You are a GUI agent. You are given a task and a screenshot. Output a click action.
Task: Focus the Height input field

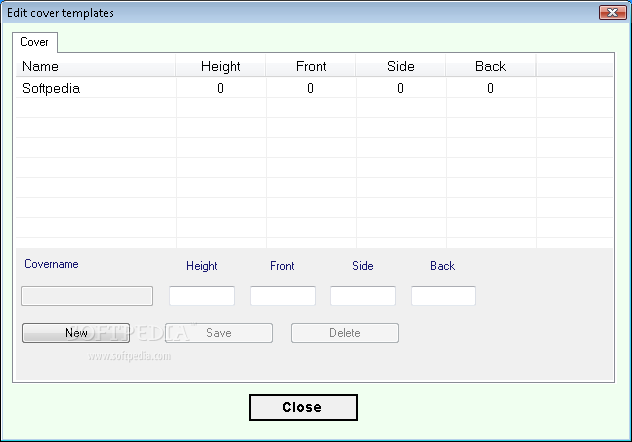202,296
